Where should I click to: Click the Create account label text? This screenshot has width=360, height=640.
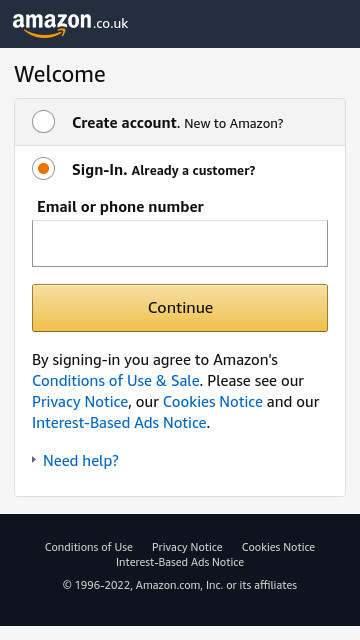124,123
